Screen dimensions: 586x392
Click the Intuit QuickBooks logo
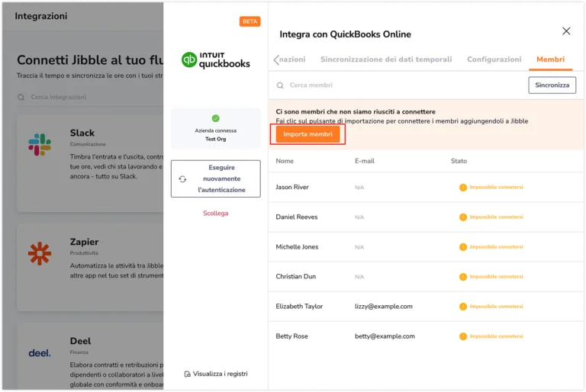coord(216,60)
